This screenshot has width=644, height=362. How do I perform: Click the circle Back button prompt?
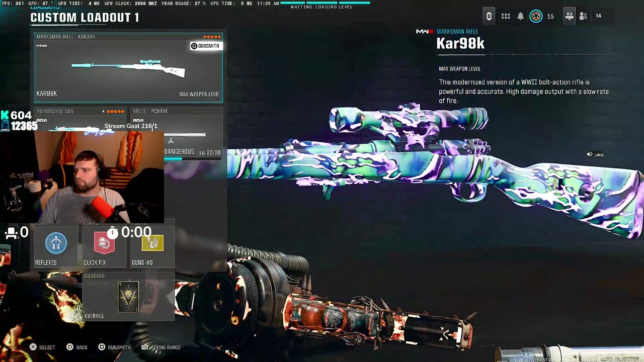pyautogui.click(x=77, y=347)
